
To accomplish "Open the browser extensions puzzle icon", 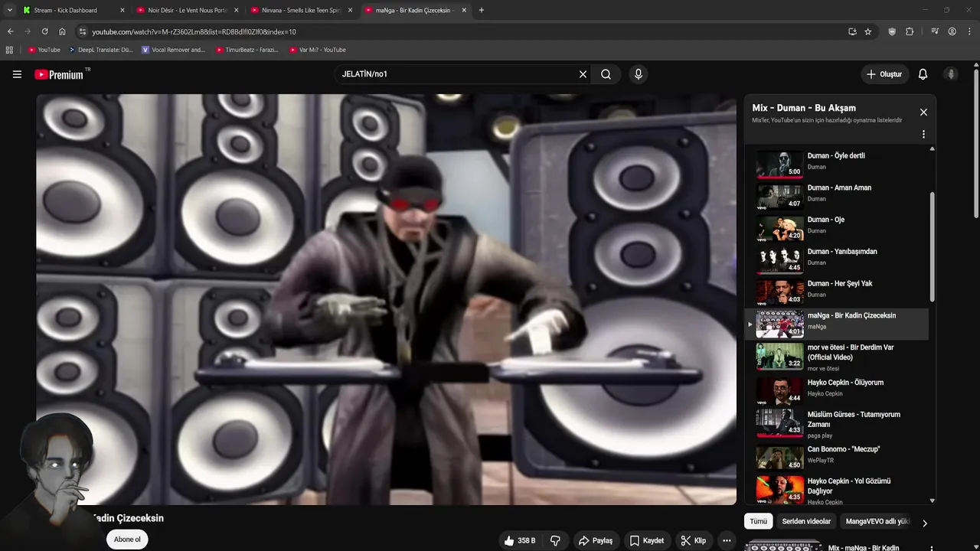I will tap(910, 31).
